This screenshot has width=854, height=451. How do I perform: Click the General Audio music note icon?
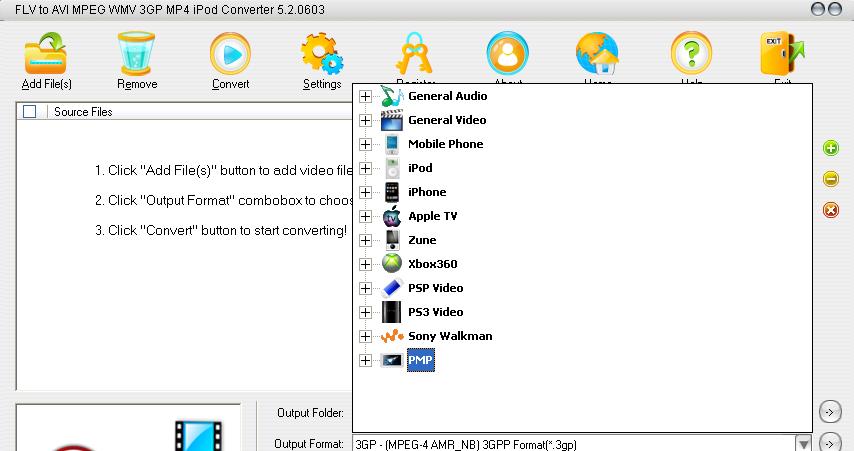[x=392, y=96]
